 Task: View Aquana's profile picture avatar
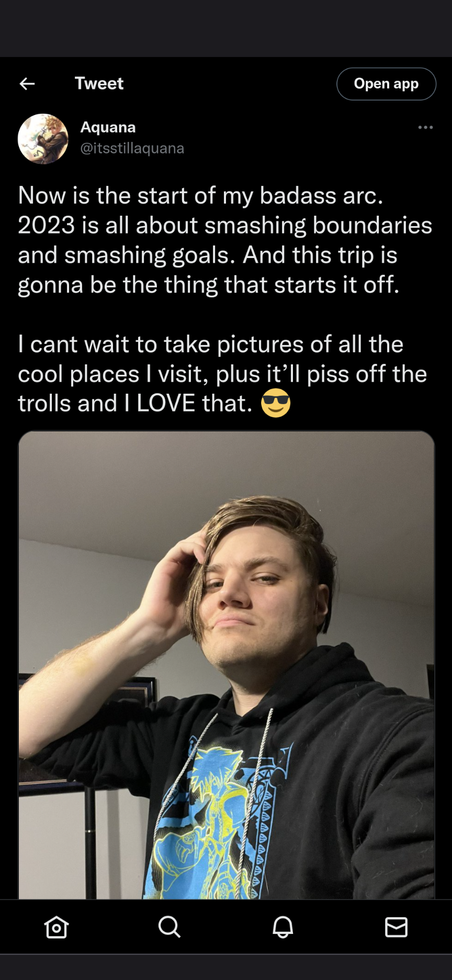[43, 139]
